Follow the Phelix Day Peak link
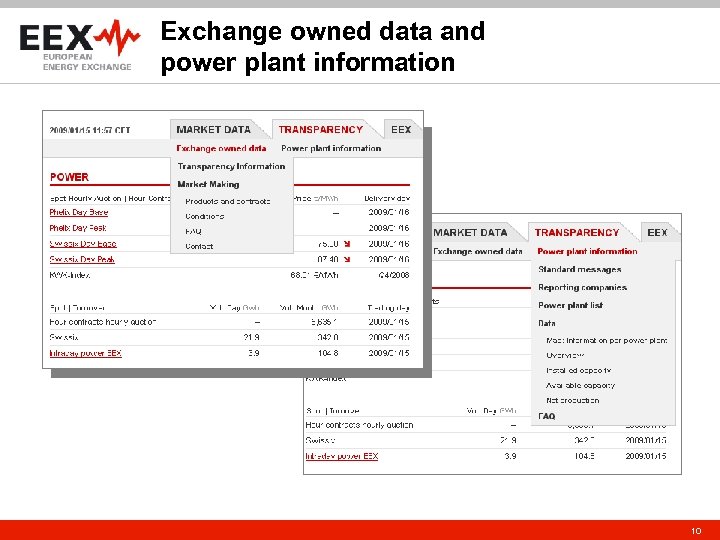The height and width of the screenshot is (540, 720). pos(78,228)
